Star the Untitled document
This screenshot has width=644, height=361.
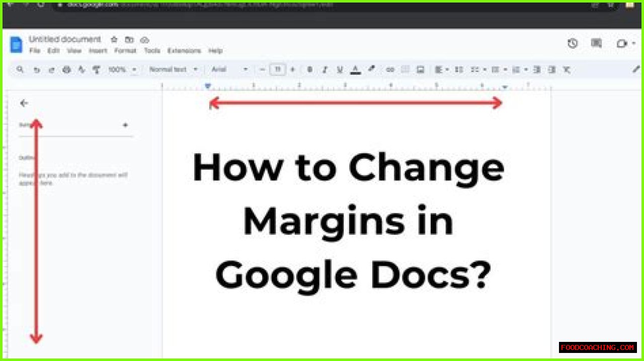[x=114, y=39]
